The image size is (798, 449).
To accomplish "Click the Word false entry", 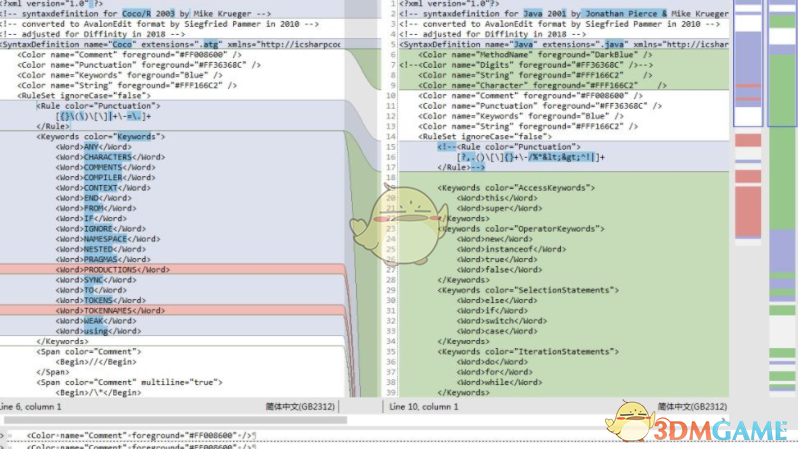I will click(499, 269).
